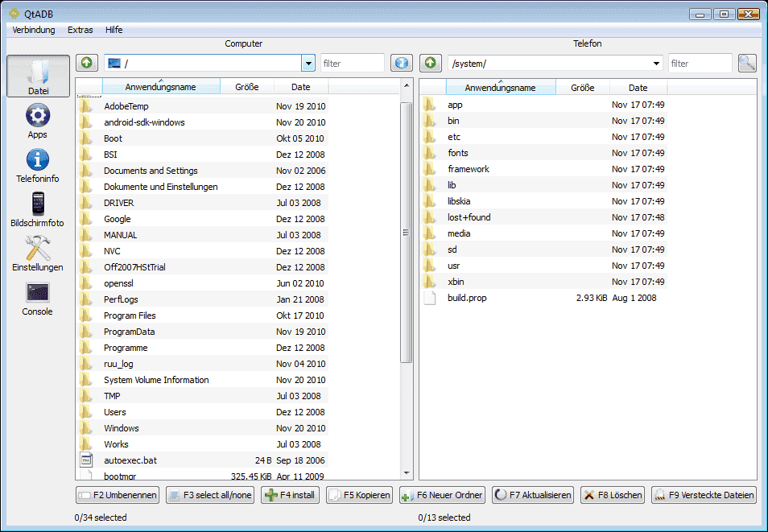Screen dimensions: 768x532
Task: Open the Datei file manager panel
Action: 38,76
